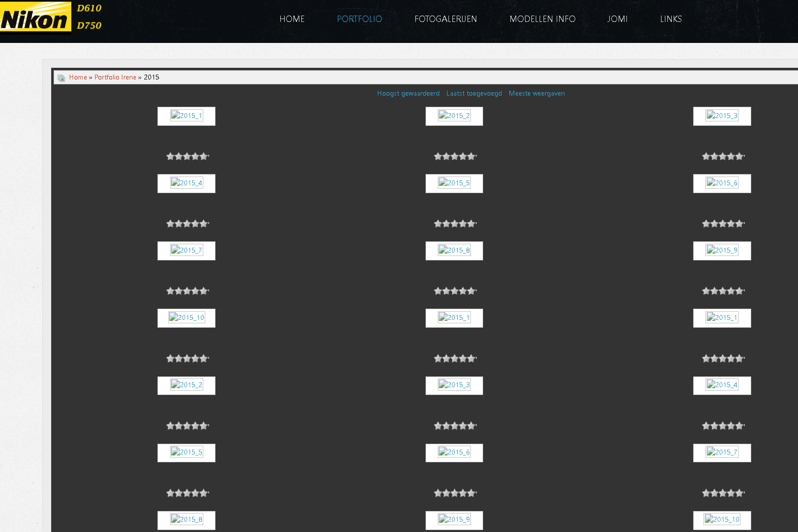Open the 2015_8 thumbnail in the third row
798x532 pixels.
(x=454, y=250)
